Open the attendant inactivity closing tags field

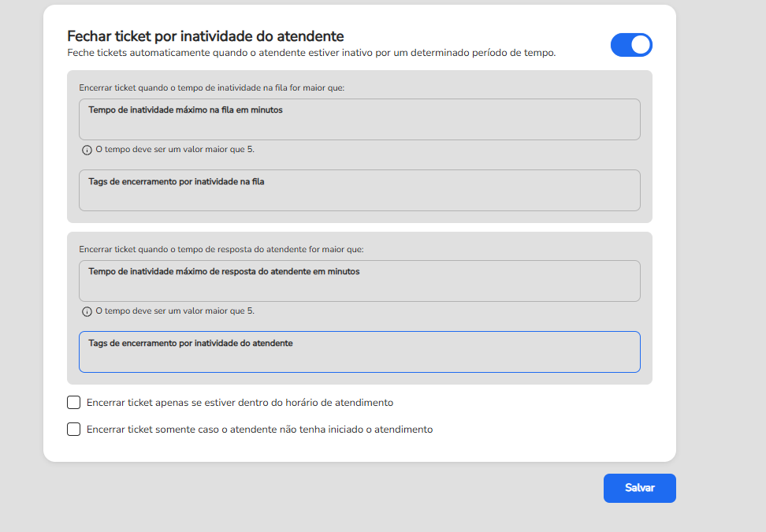[359, 357]
